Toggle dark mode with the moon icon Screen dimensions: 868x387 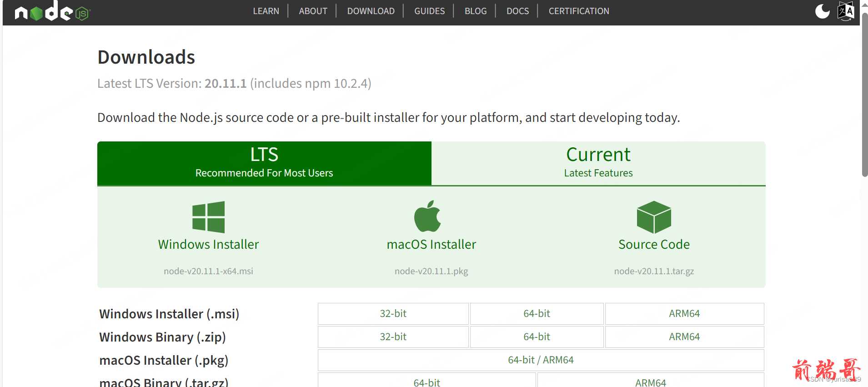click(x=822, y=11)
